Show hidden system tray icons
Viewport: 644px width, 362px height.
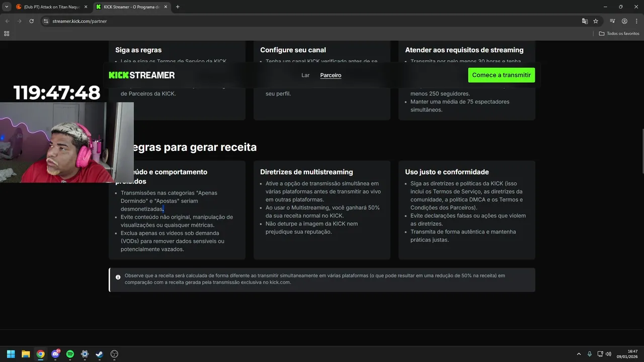579,354
